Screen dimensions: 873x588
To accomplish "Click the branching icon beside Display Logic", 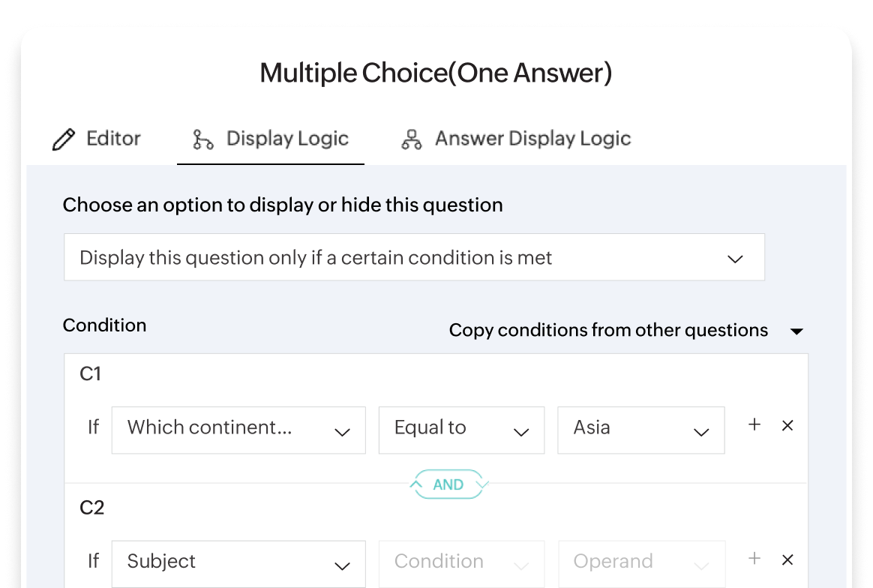I will coord(201,139).
